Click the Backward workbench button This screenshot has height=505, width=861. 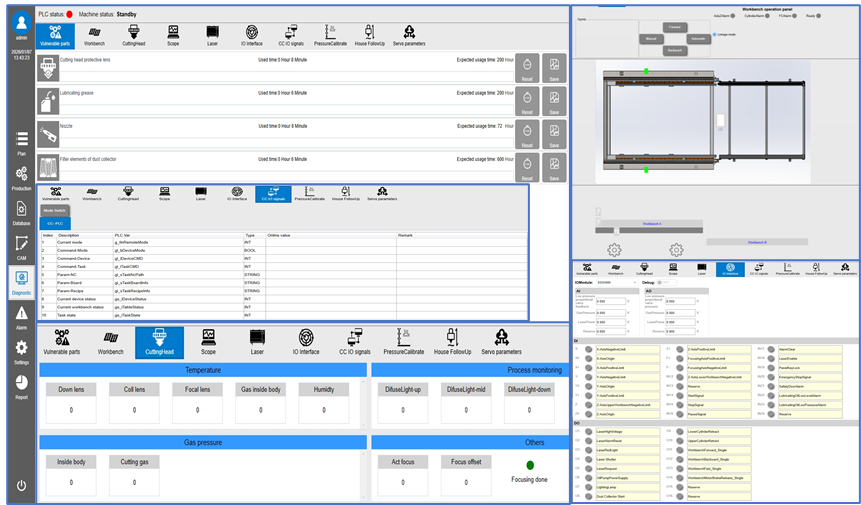point(675,50)
